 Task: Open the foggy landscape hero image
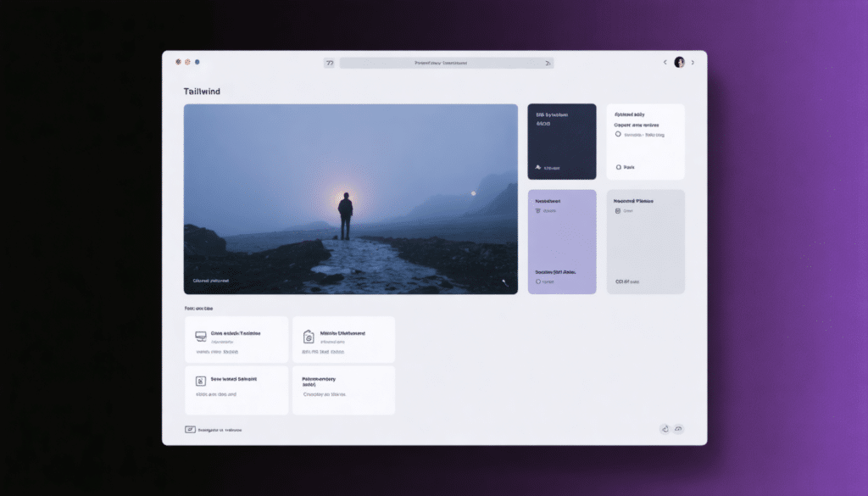coord(351,198)
